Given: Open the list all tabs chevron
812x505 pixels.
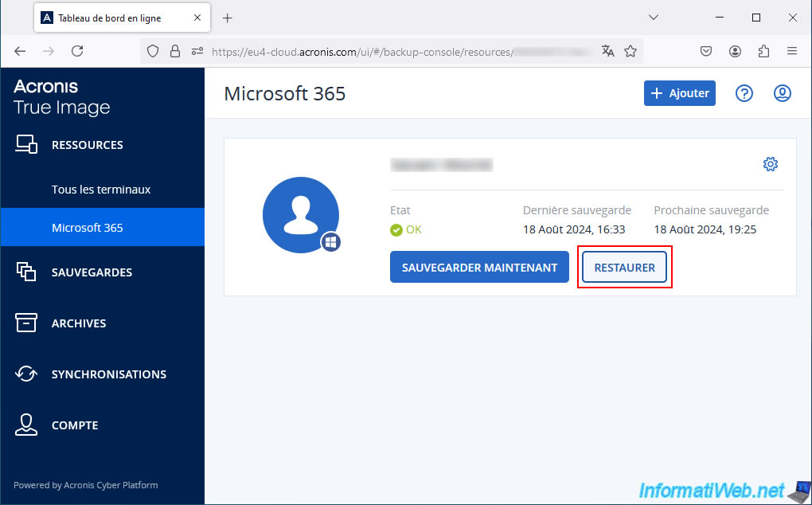Looking at the screenshot, I should coord(654,18).
